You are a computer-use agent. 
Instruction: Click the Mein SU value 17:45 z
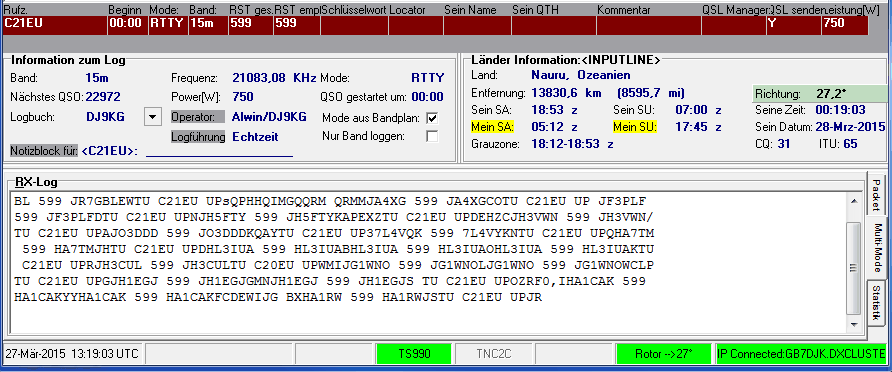click(698, 126)
